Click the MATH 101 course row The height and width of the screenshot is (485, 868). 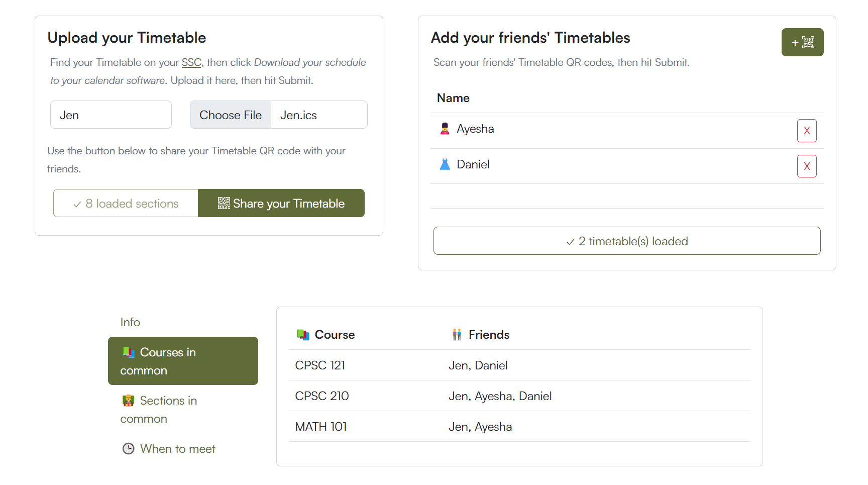tap(519, 427)
